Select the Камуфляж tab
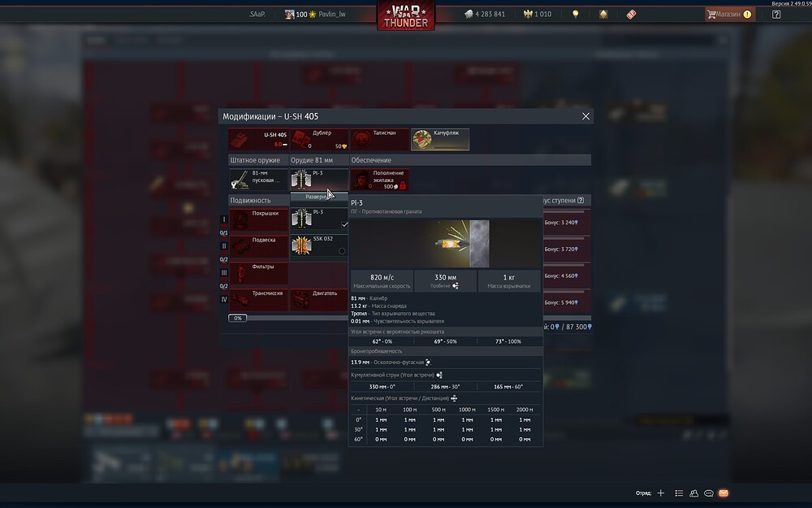 click(x=440, y=140)
